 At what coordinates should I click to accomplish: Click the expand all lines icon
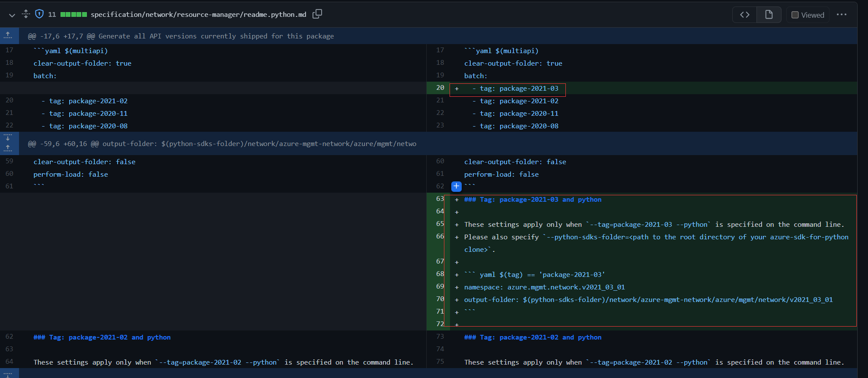point(26,14)
